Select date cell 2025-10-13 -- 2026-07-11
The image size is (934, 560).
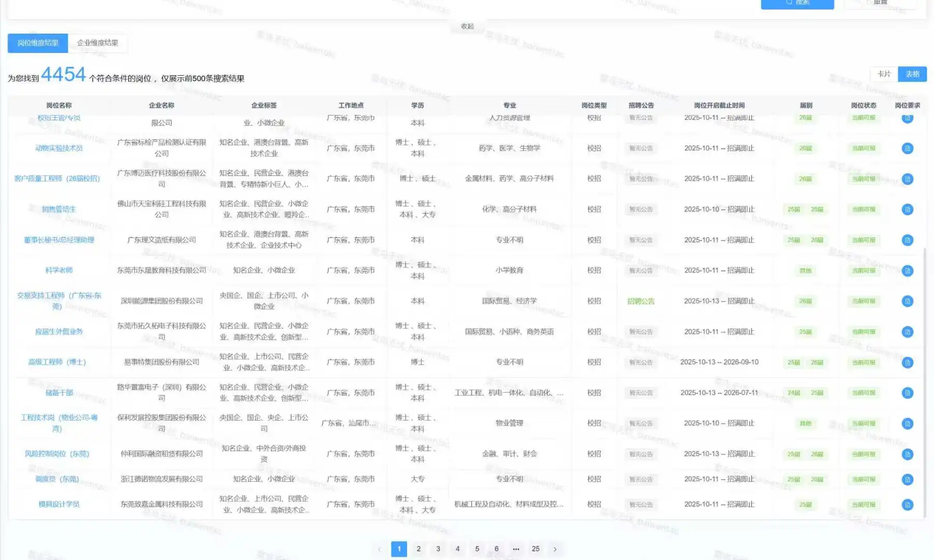719,393
